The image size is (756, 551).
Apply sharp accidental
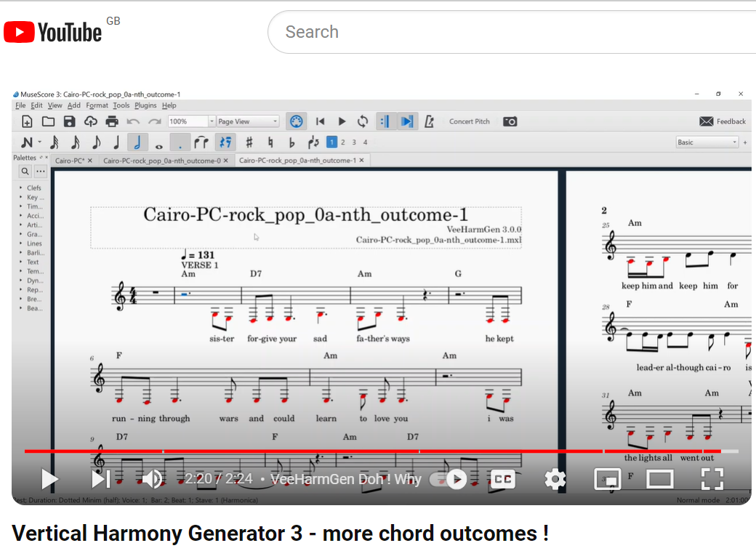click(249, 142)
